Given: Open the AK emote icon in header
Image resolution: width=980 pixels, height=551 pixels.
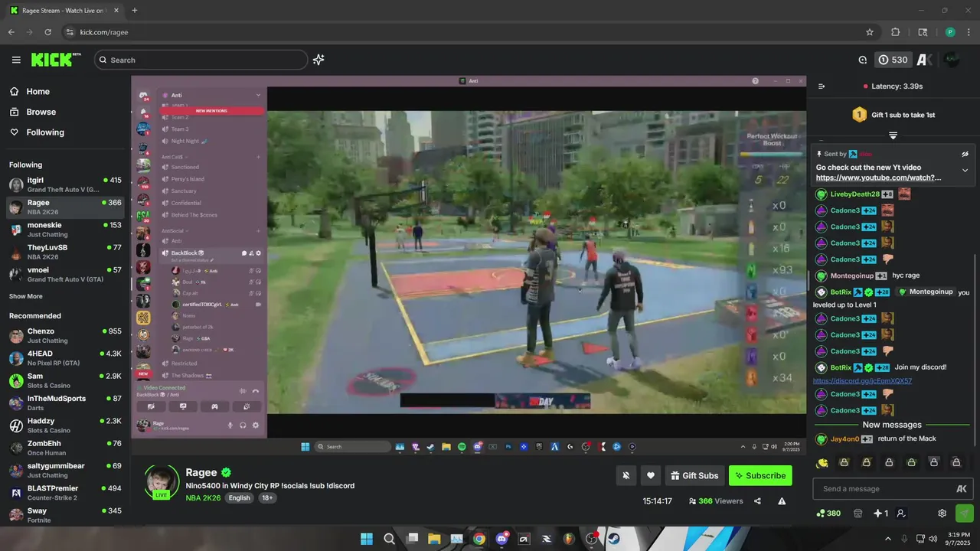Looking at the screenshot, I should tap(924, 60).
